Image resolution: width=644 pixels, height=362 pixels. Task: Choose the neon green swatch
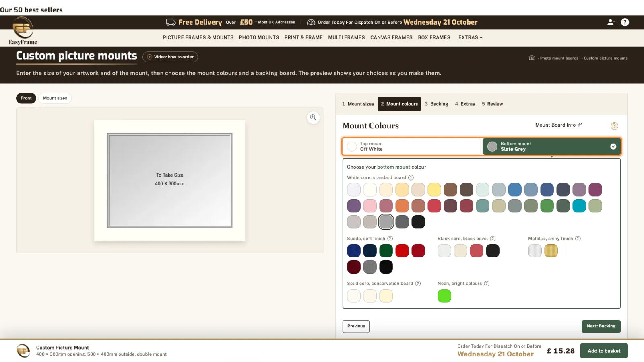coord(444,296)
